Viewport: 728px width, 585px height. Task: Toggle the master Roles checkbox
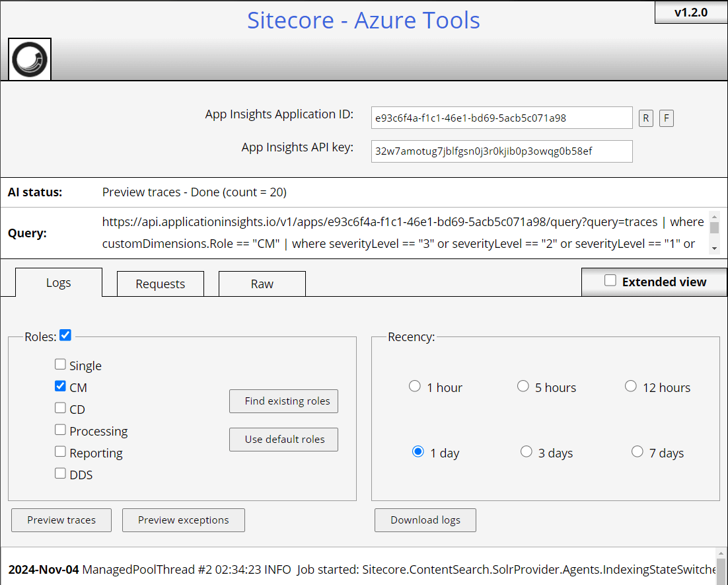pyautogui.click(x=65, y=335)
